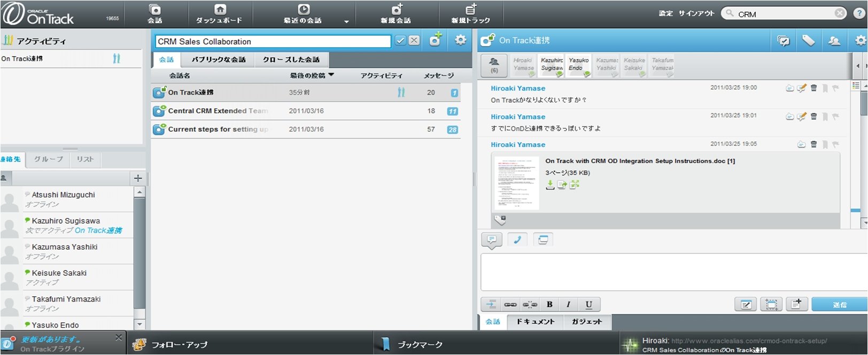This screenshot has width=868, height=355.
Task: Open document thumbnail of Setup Instructions.doc
Action: 516,182
